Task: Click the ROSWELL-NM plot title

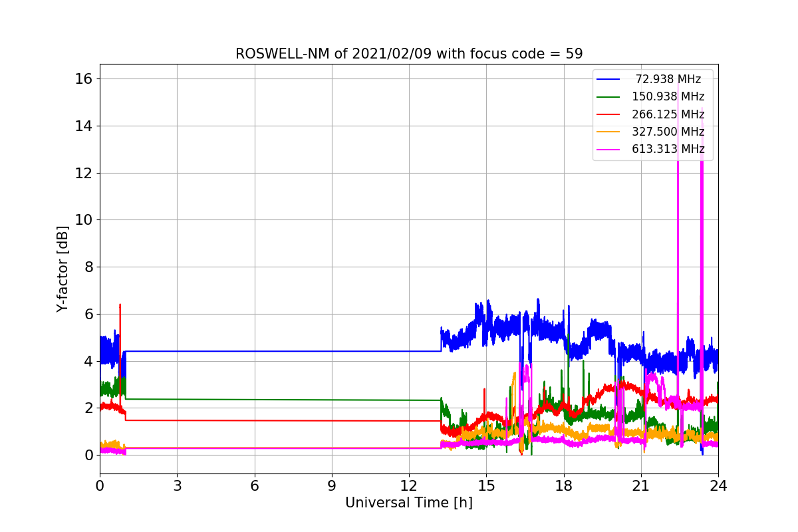Action: (409, 54)
